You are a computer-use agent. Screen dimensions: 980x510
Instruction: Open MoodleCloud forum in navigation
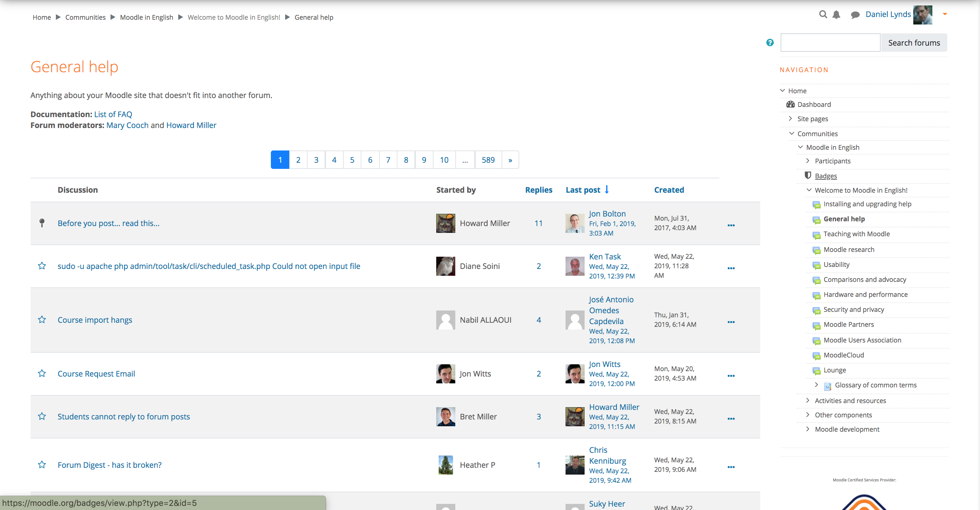click(x=844, y=355)
